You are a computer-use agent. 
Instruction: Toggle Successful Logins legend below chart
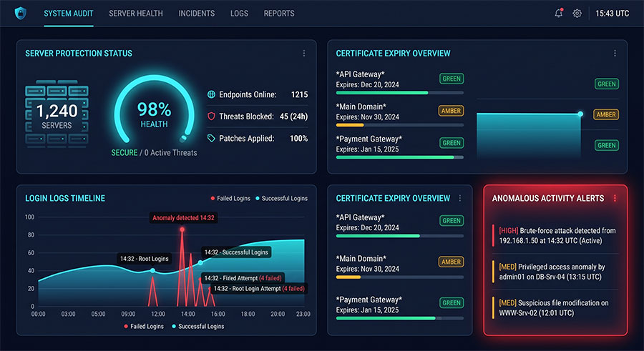[x=198, y=327]
